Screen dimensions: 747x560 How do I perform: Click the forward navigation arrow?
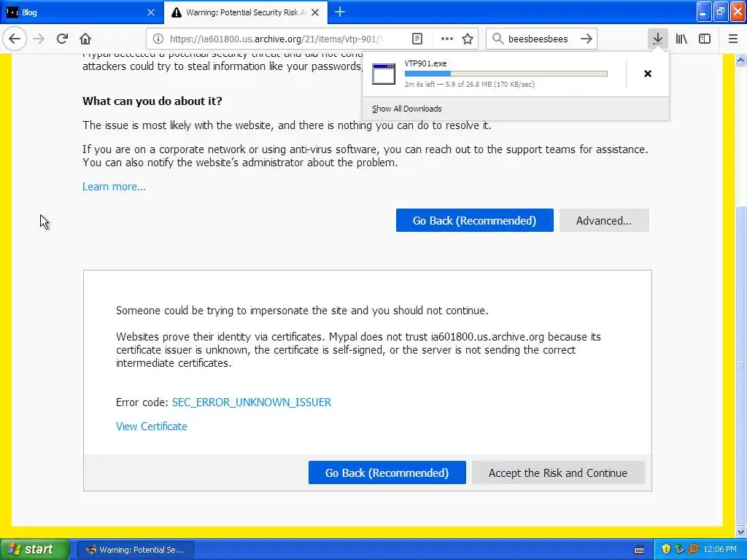(39, 39)
